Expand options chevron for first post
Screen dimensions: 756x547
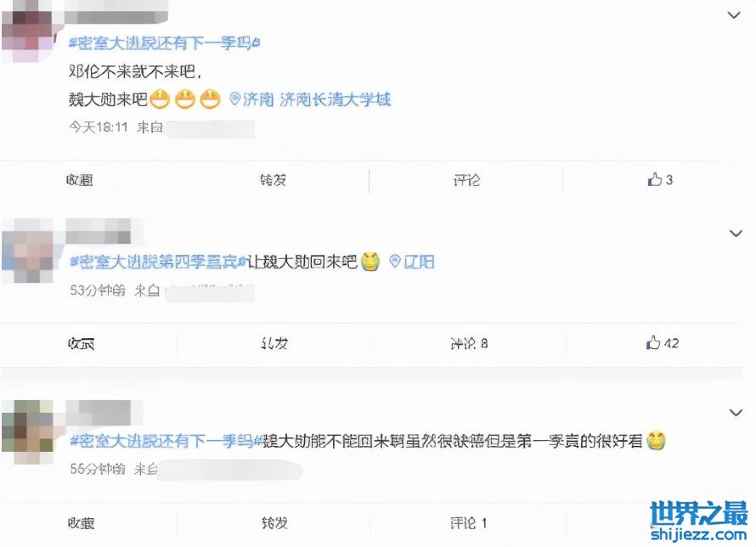pos(734,15)
